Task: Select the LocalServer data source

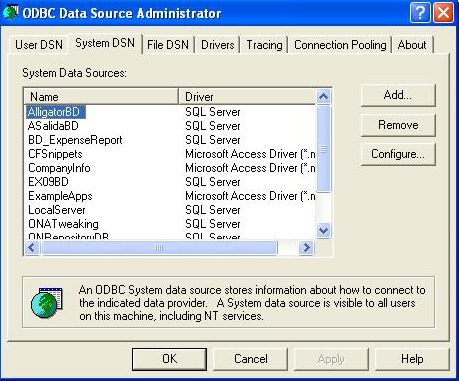Action: 57,210
